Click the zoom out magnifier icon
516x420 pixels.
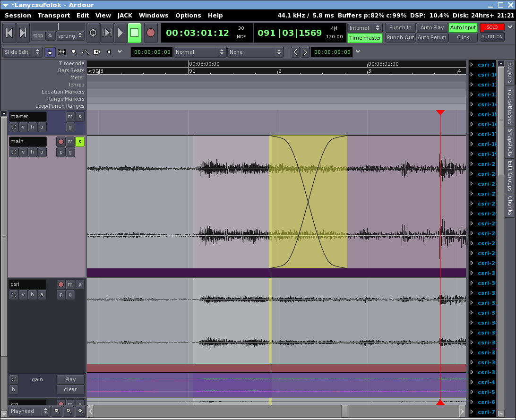tap(57, 411)
